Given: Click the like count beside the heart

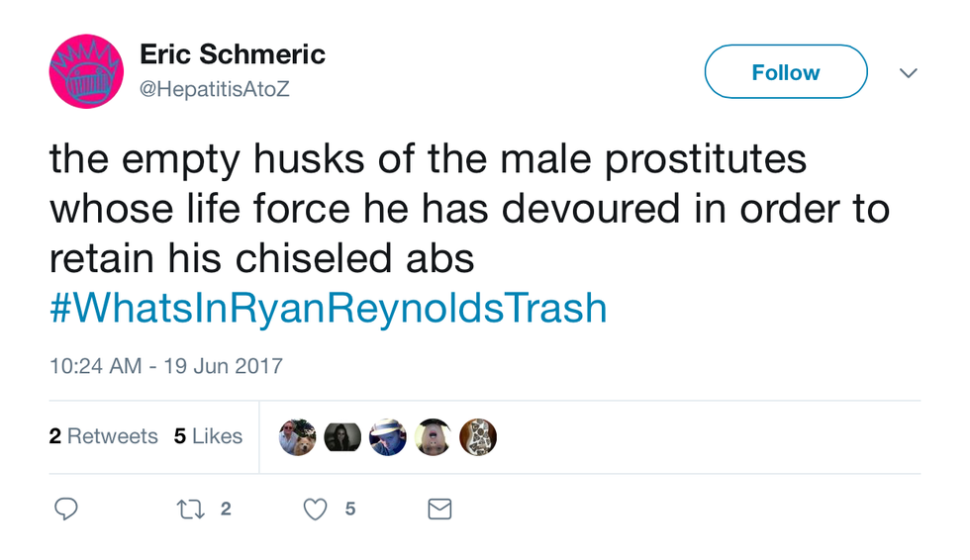Looking at the screenshot, I should click(x=349, y=509).
